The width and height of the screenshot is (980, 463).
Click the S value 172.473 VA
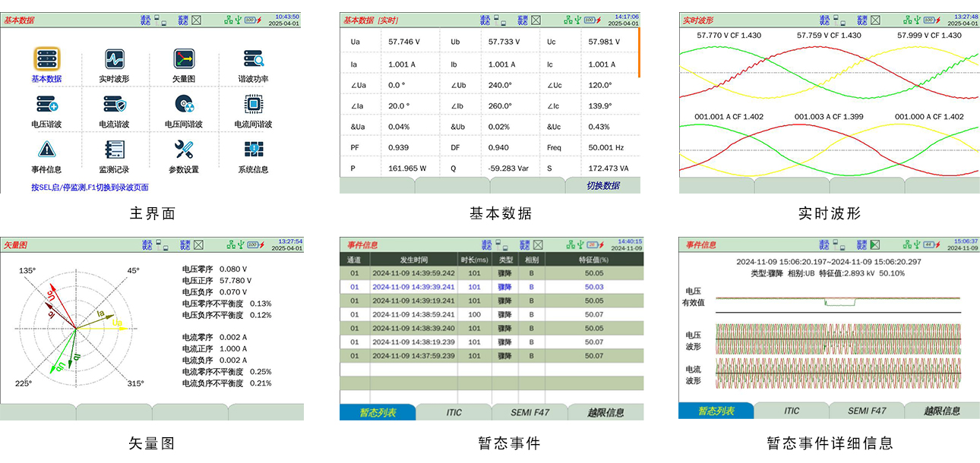click(609, 168)
